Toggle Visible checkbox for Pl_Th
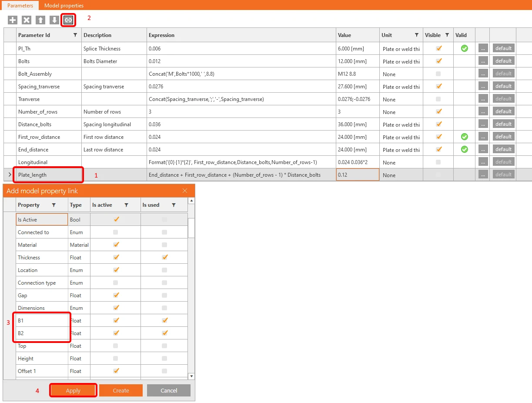The width and height of the screenshot is (532, 403). [x=438, y=48]
